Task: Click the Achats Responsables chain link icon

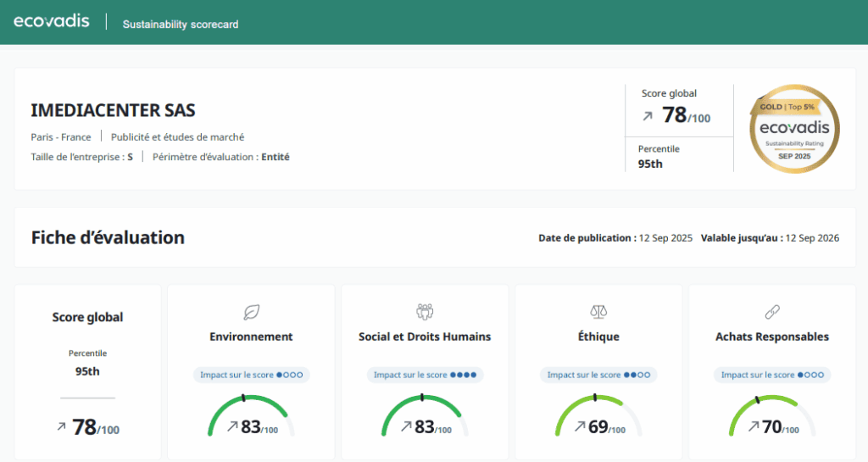Action: coord(772,312)
